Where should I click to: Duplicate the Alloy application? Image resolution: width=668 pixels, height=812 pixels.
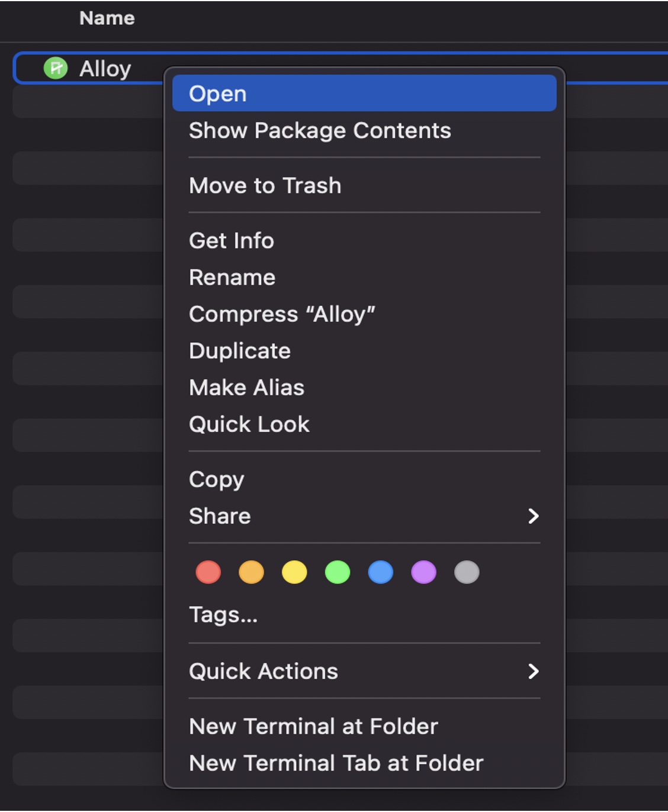pyautogui.click(x=240, y=351)
